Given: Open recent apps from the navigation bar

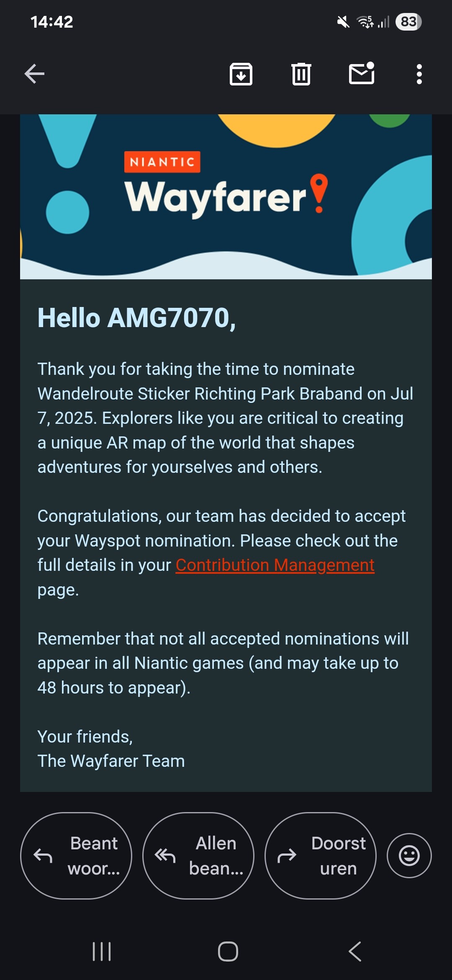Looking at the screenshot, I should click(102, 952).
